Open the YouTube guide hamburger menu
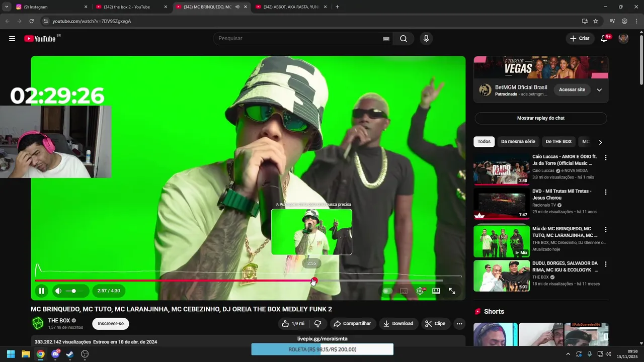The width and height of the screenshot is (644, 362). coord(12,39)
